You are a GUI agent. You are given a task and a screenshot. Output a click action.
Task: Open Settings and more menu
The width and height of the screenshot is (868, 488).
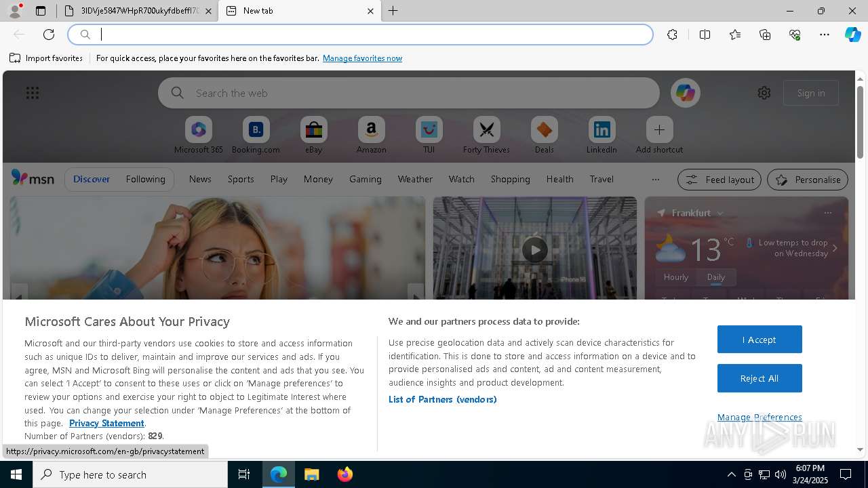point(825,35)
